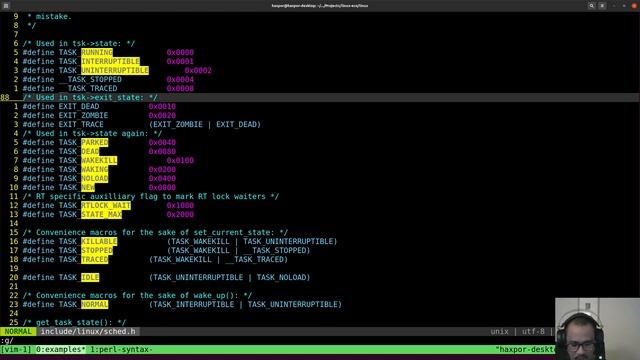Image resolution: width=640 pixels, height=360 pixels.
Task: Close the terminal window with red button
Action: click(x=634, y=6)
